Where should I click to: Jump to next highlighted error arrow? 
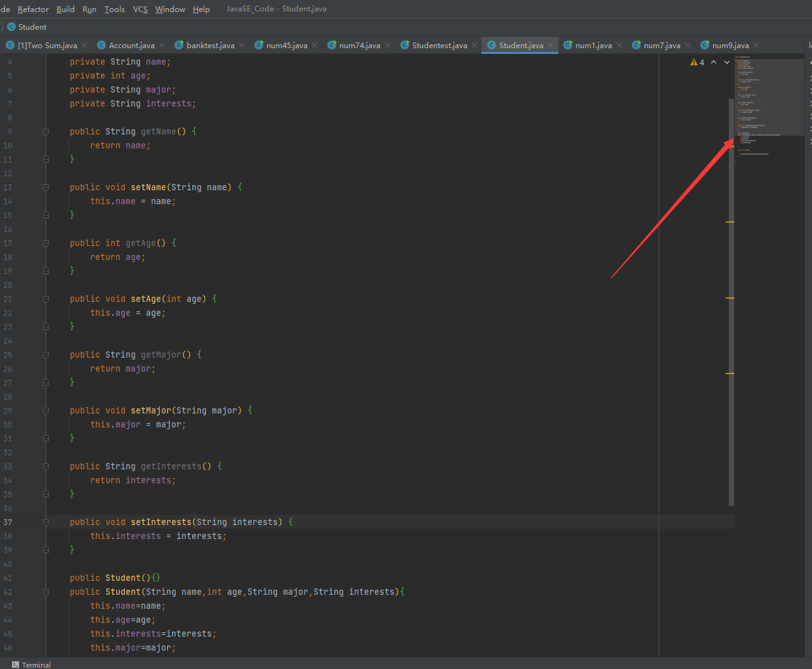pos(727,62)
